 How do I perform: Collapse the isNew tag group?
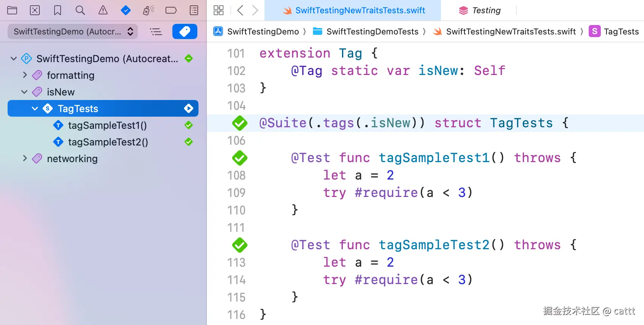[24, 92]
